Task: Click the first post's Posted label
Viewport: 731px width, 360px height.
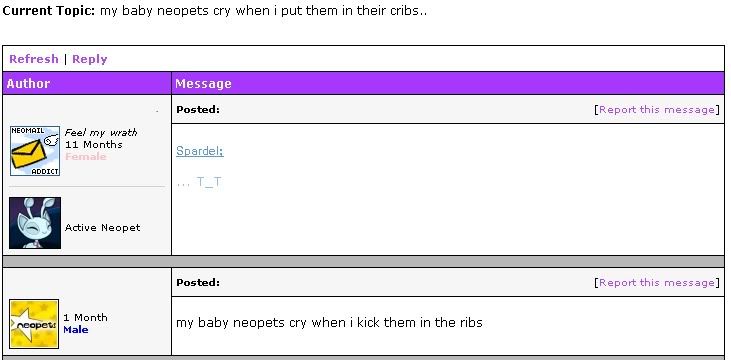Action: (x=198, y=110)
